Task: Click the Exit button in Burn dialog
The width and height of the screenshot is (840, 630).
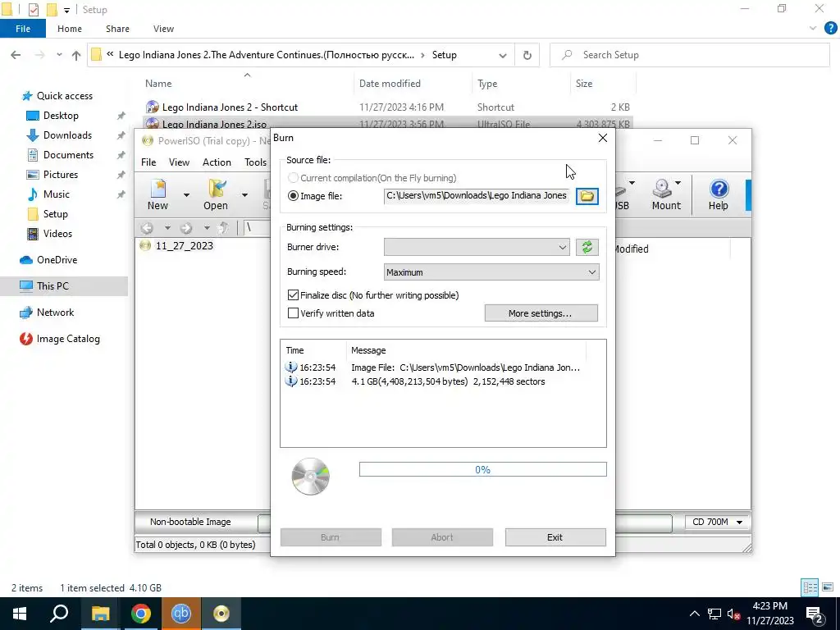Action: 555,537
